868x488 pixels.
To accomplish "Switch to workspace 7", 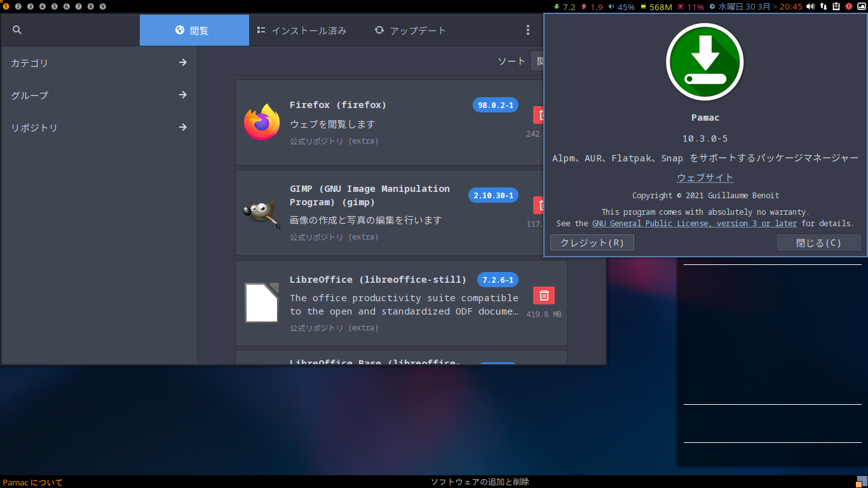I will tap(79, 6).
